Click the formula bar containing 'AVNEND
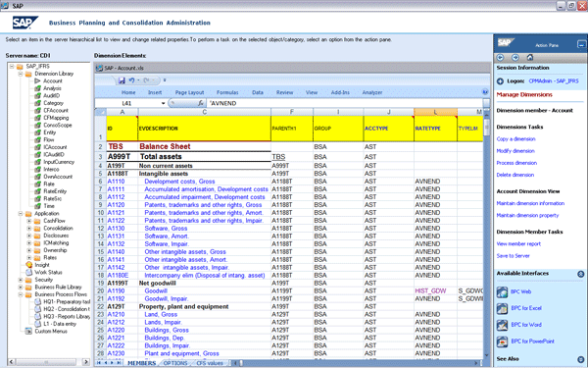Screen dimensions: 588x368 (x=345, y=103)
